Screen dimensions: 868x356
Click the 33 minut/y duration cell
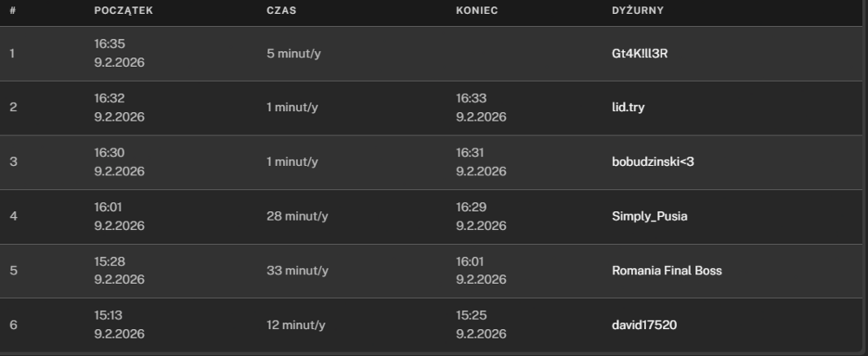(297, 271)
